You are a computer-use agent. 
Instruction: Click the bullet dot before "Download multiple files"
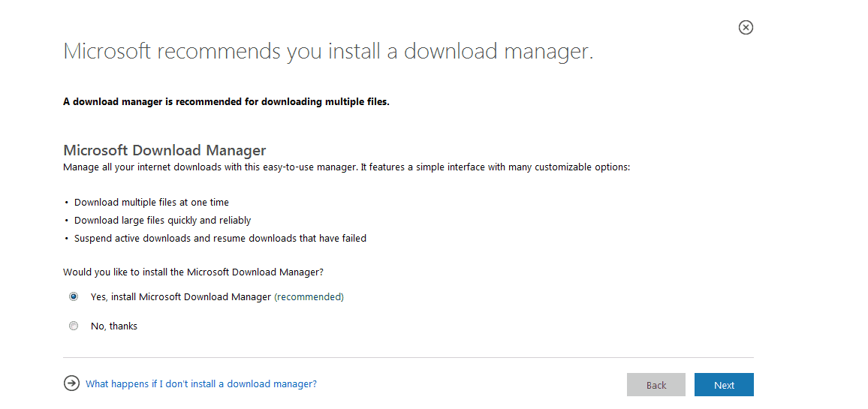tap(66, 203)
